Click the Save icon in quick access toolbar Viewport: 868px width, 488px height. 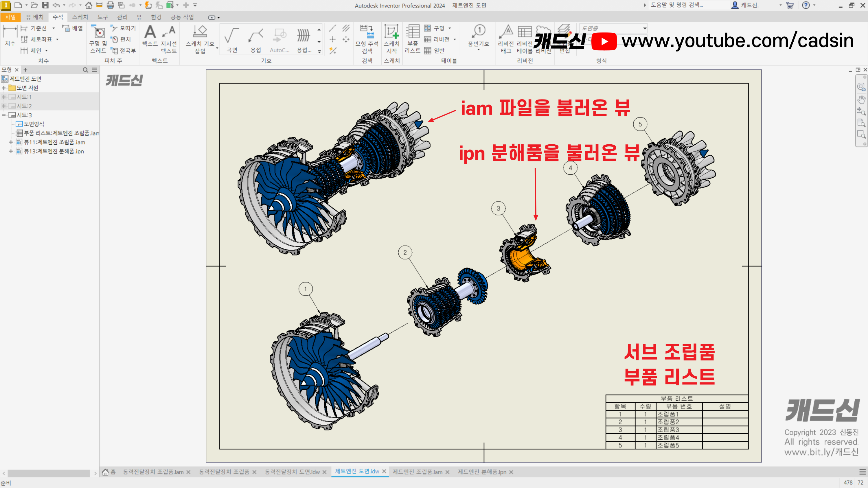45,5
